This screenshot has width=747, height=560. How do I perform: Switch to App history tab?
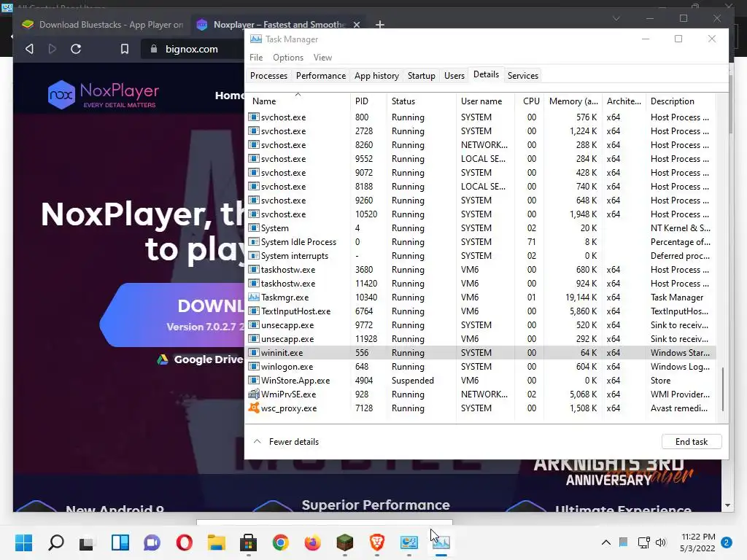376,75
